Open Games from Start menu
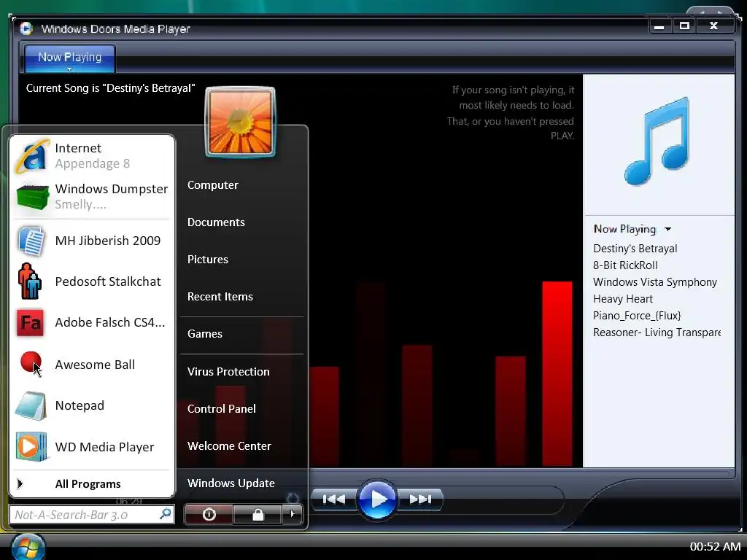This screenshot has width=747, height=560. pos(204,333)
